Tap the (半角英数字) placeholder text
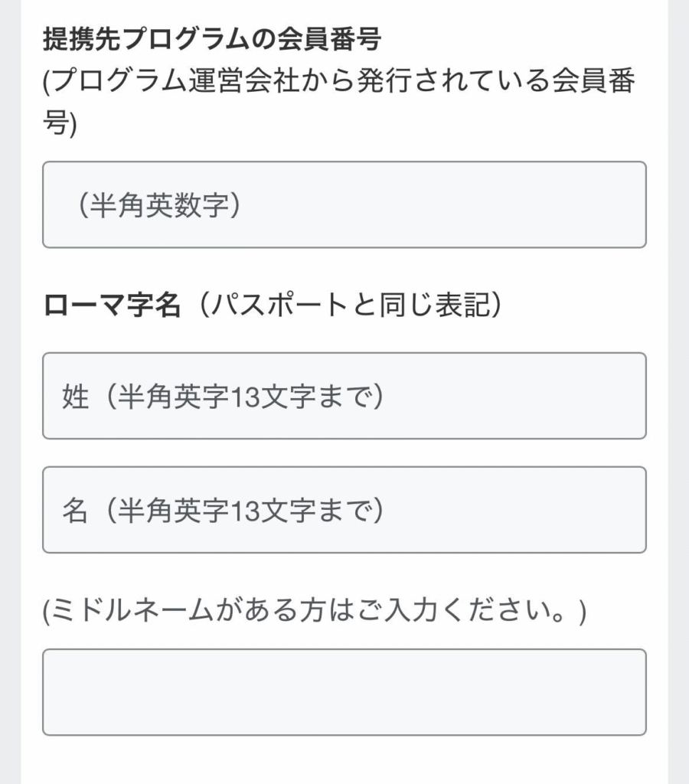The width and height of the screenshot is (689, 784). click(x=159, y=205)
